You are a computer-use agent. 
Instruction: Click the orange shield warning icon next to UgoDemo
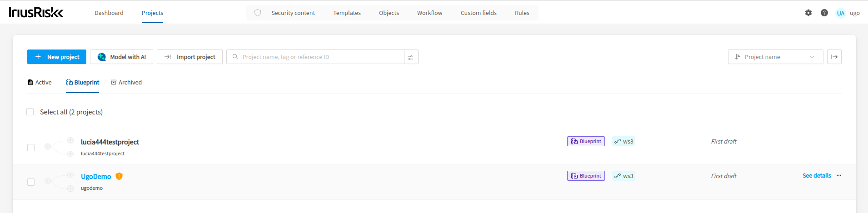click(119, 176)
